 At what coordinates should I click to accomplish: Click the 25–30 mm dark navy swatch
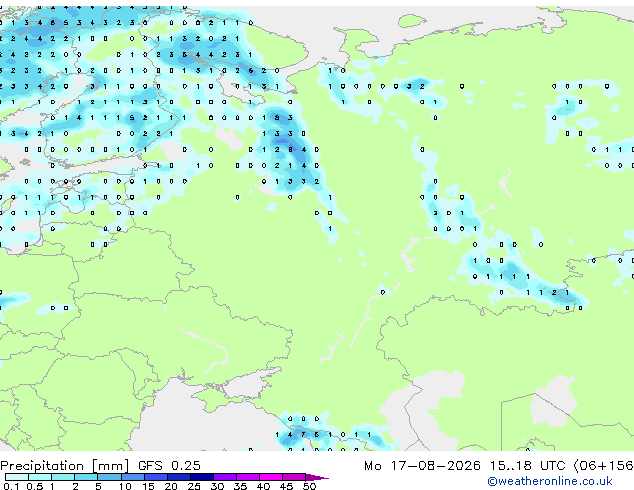(x=201, y=477)
